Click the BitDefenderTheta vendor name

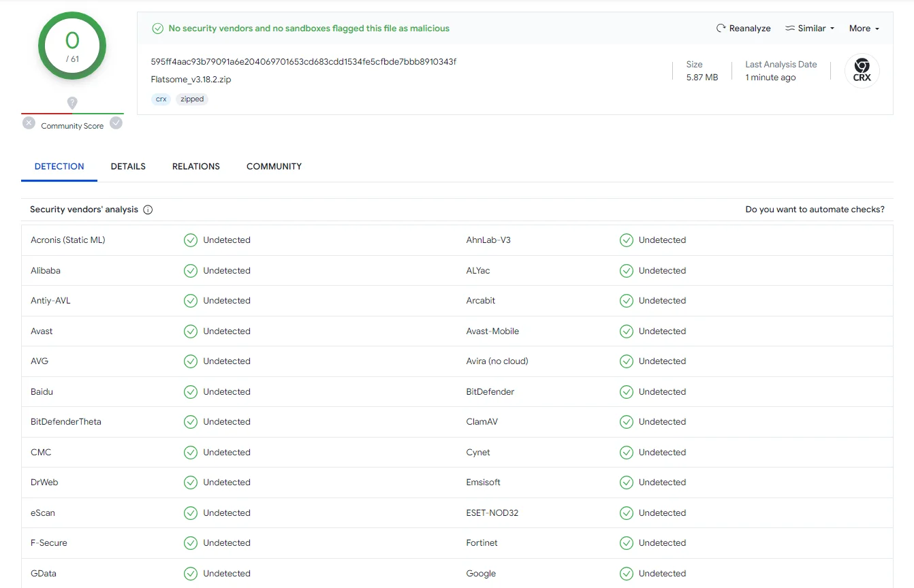pyautogui.click(x=66, y=422)
